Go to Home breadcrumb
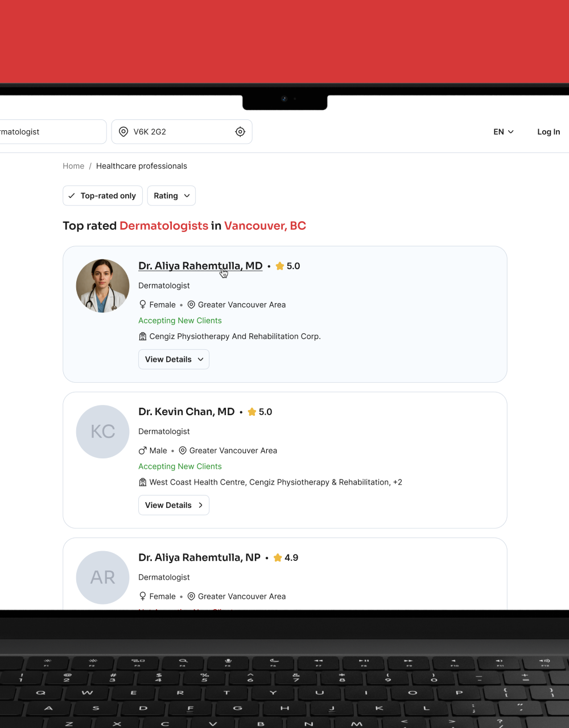569x728 pixels. [x=73, y=166]
